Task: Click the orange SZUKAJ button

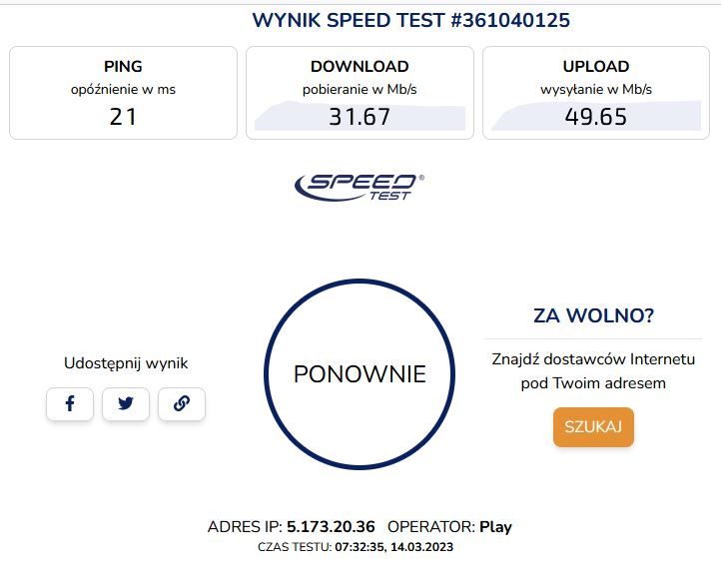Action: tap(593, 426)
